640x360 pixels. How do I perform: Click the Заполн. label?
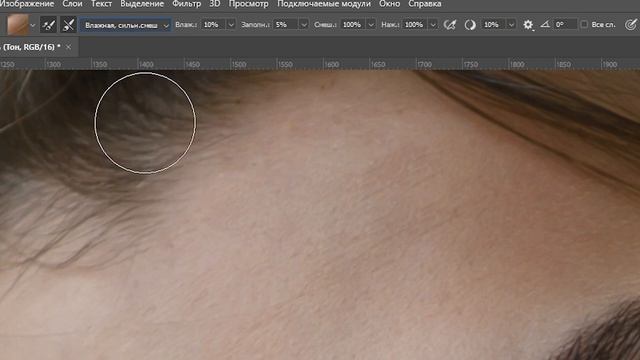[x=255, y=25]
